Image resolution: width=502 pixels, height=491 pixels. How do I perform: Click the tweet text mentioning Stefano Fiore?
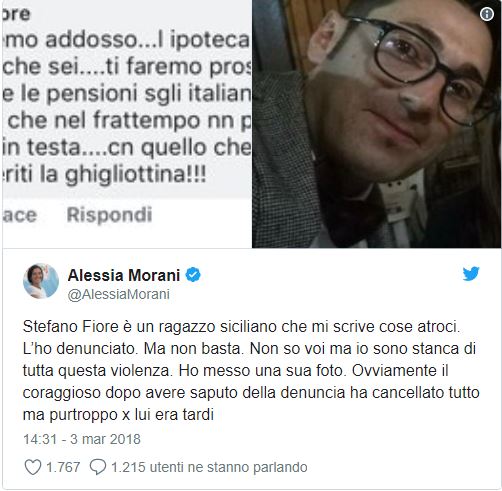[x=251, y=370]
